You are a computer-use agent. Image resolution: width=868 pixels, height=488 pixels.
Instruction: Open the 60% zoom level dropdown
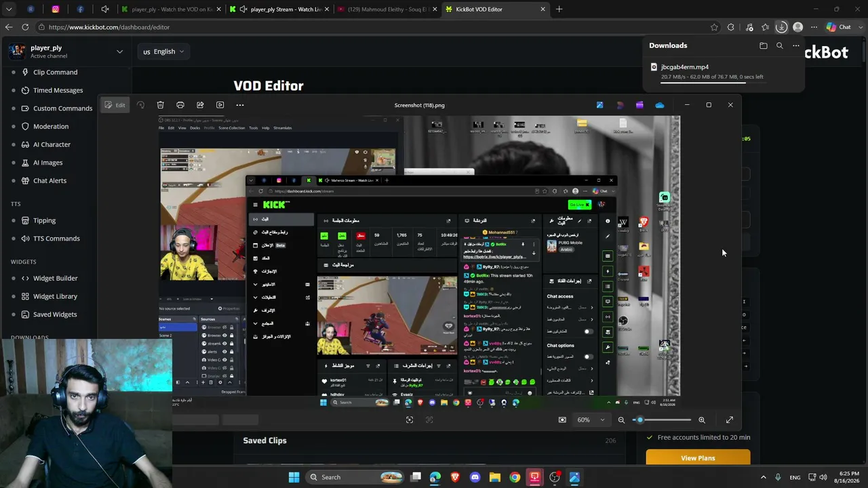pyautogui.click(x=591, y=420)
